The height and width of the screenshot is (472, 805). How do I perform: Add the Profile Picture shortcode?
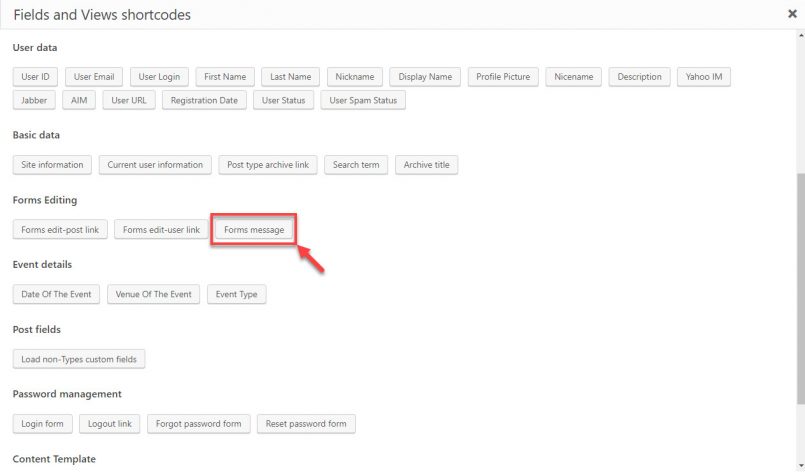click(503, 77)
